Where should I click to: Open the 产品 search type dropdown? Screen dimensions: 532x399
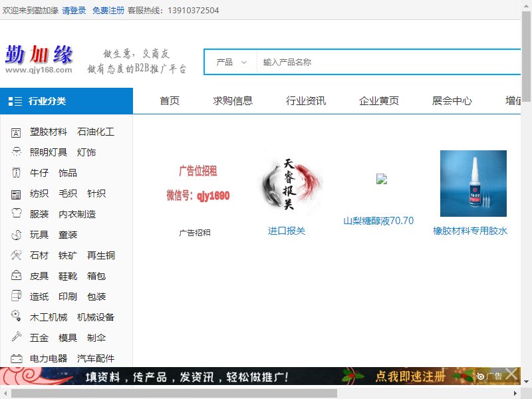[231, 63]
